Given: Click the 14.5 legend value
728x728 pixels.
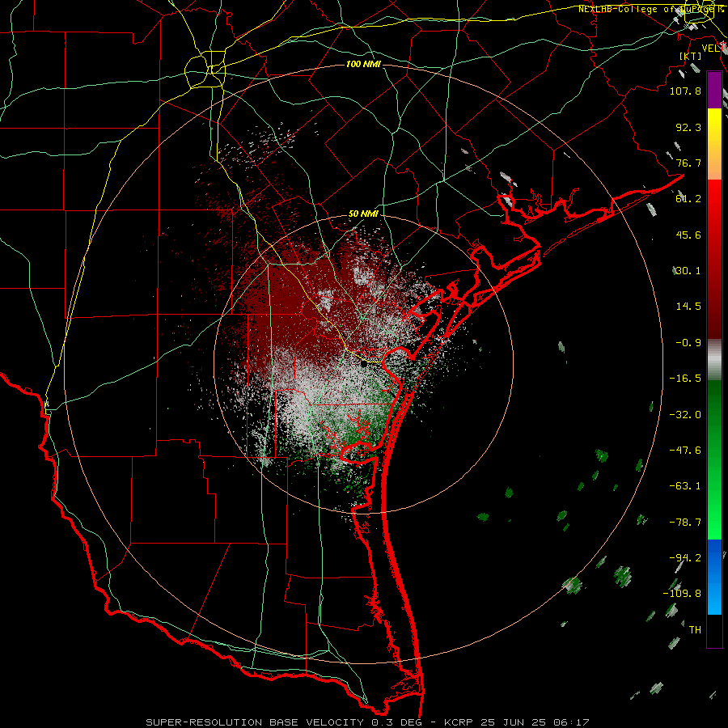Looking at the screenshot, I should [688, 307].
